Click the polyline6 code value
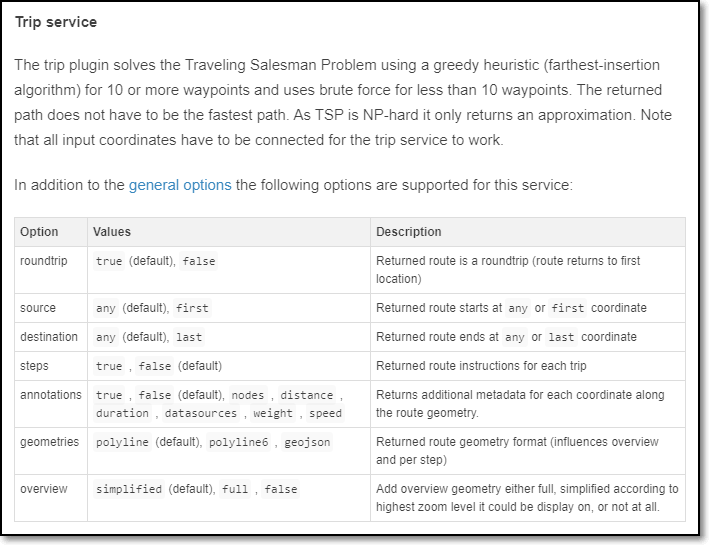This screenshot has height=545, width=709. click(x=237, y=442)
